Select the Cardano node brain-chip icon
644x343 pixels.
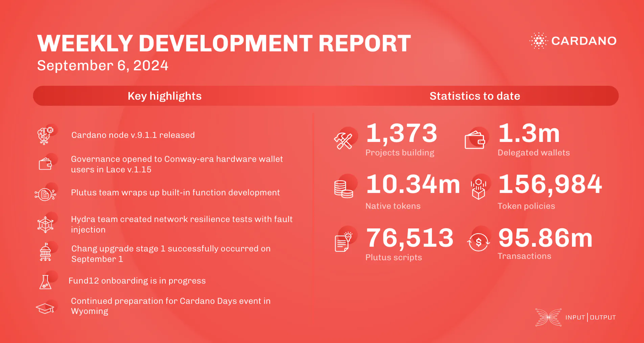point(46,134)
